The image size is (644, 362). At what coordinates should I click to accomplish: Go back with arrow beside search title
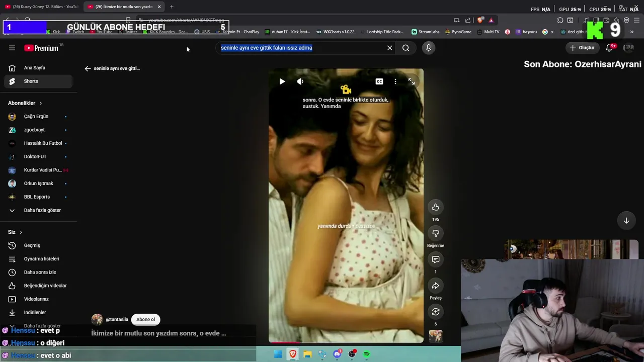(x=88, y=68)
